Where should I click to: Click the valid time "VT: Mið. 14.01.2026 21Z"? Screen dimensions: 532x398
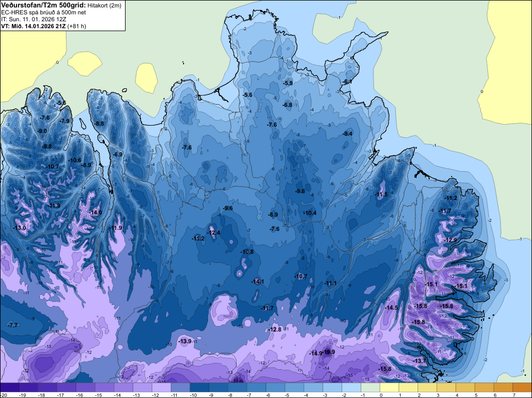tap(34, 26)
